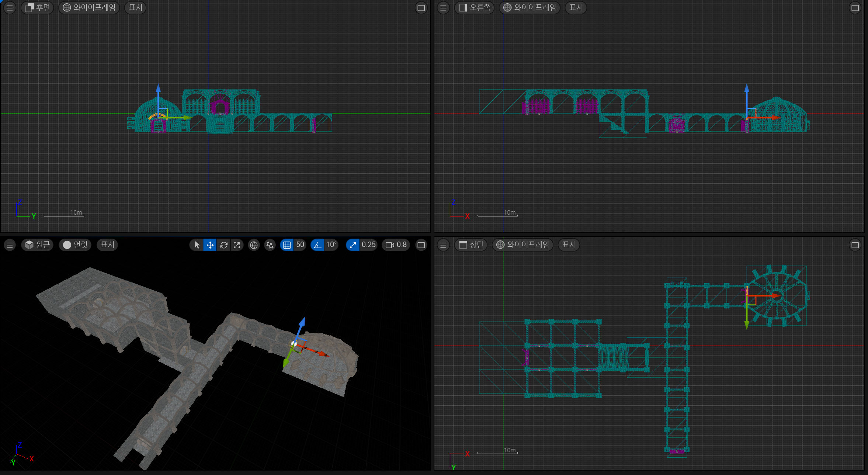Toggle world coordinate system globe icon
Screen dimensions: 868x475
click(254, 245)
